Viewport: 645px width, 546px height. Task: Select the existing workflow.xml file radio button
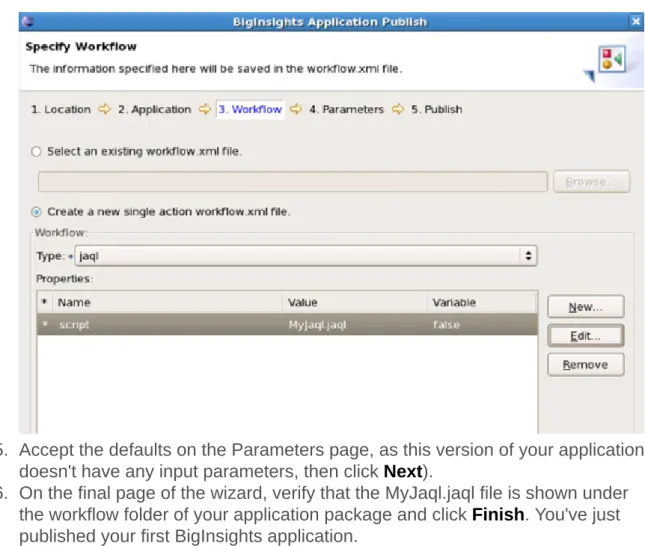(x=36, y=151)
